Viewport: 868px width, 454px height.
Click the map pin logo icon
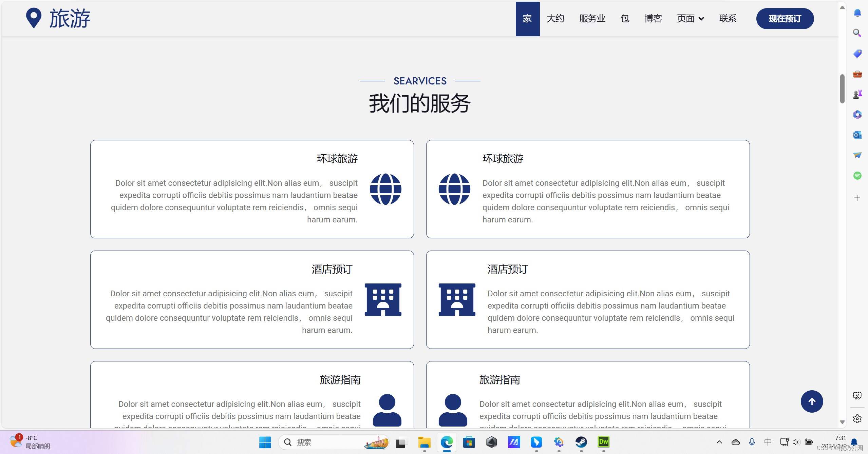pyautogui.click(x=34, y=18)
